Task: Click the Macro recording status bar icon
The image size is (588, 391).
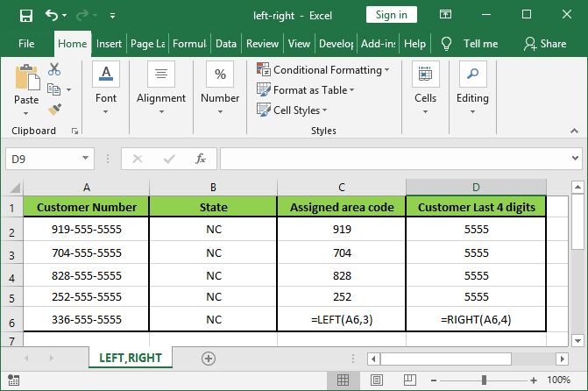Action: pos(13,380)
